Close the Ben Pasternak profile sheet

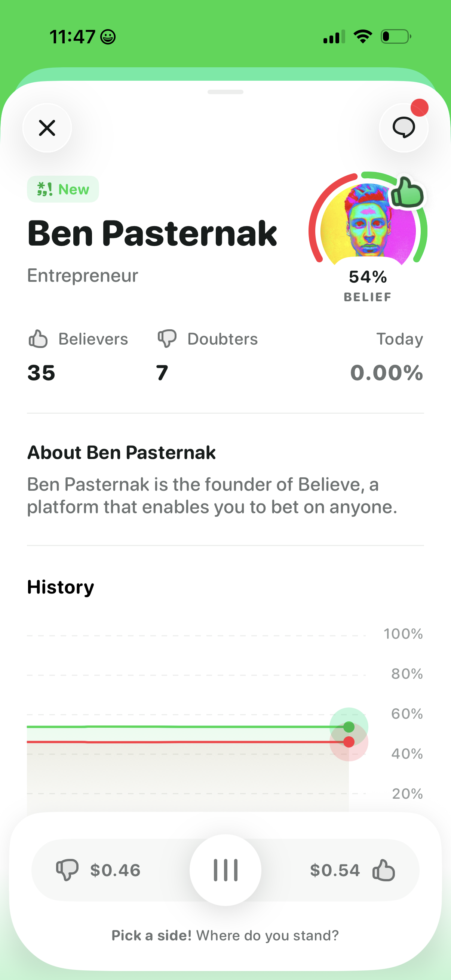click(x=47, y=128)
